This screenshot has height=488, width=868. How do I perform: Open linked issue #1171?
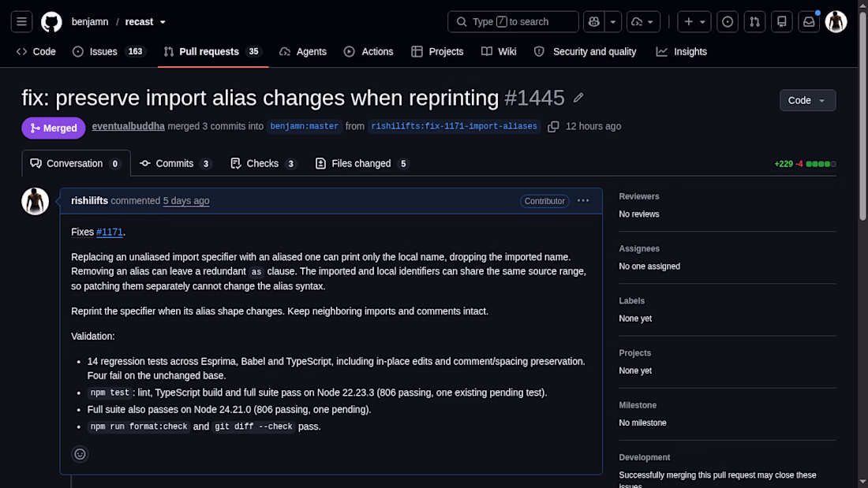(110, 233)
